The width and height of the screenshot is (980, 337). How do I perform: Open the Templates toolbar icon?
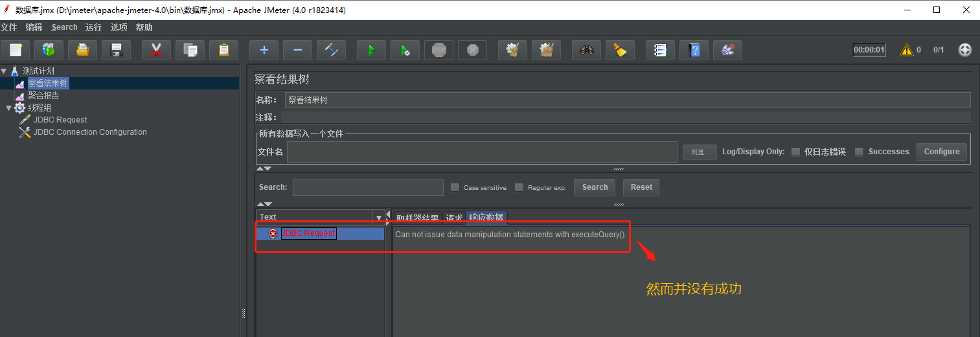click(49, 50)
